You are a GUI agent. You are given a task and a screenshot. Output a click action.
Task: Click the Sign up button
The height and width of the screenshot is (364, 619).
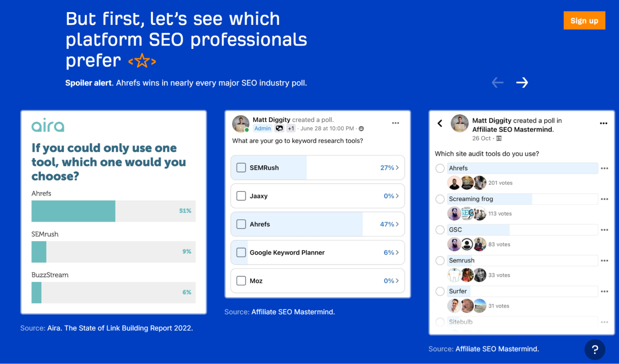(x=584, y=20)
